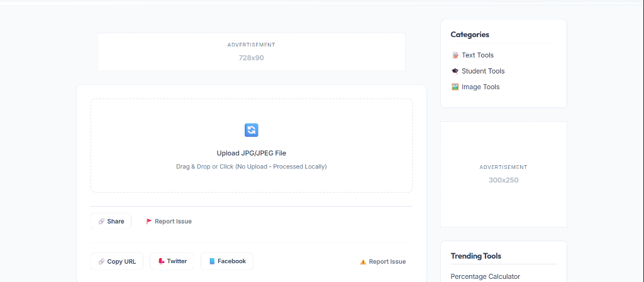Click the Student Tools graduation cap icon

455,71
